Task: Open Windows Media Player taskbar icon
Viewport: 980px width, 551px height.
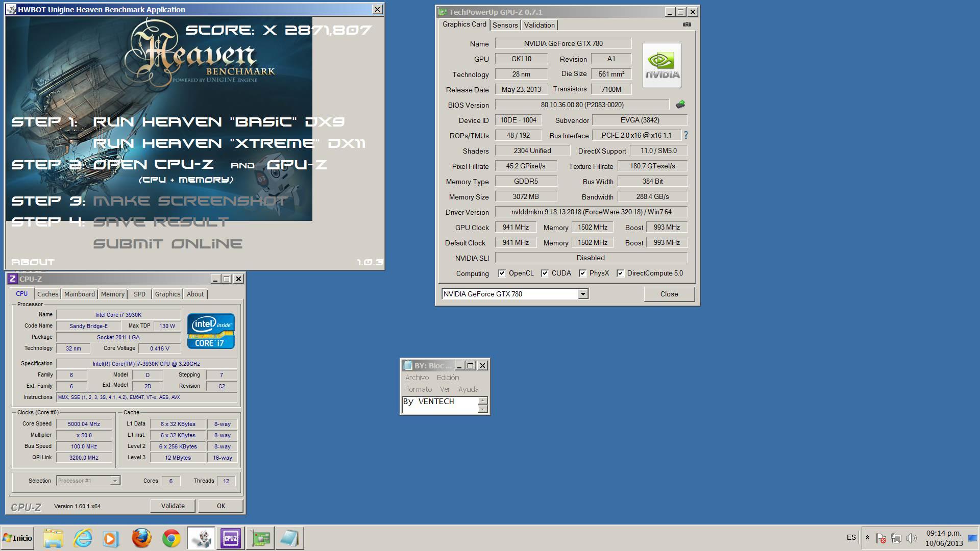Action: click(x=110, y=538)
